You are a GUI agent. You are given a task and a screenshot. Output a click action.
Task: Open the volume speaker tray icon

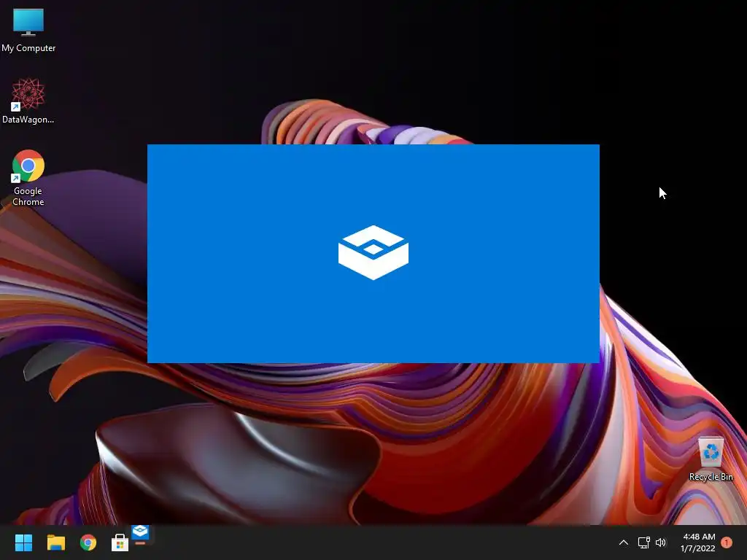pyautogui.click(x=661, y=542)
